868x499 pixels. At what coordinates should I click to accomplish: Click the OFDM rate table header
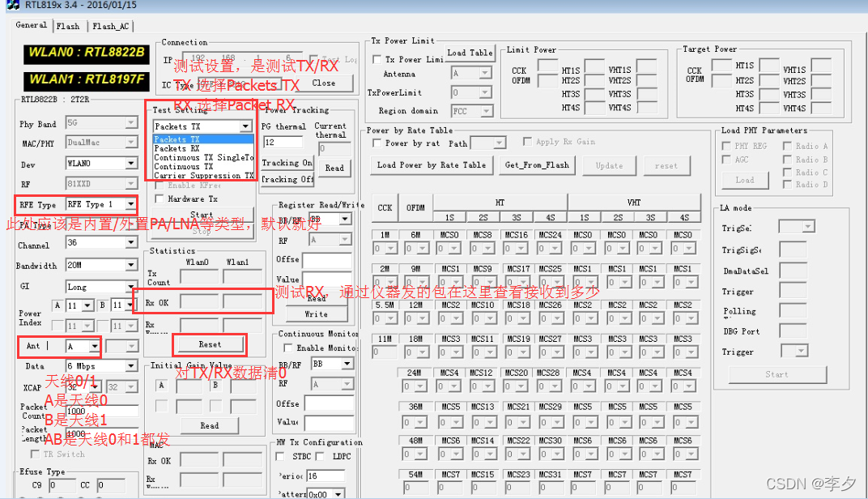415,208
